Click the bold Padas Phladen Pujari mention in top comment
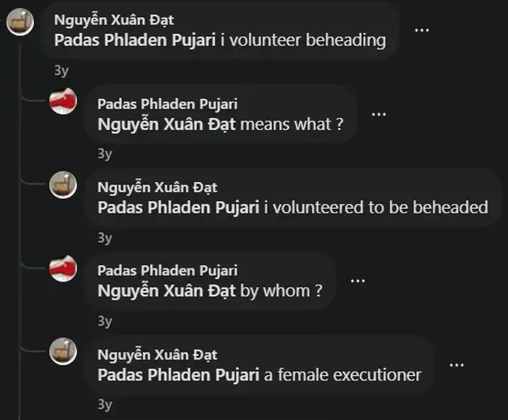Viewport: 508px width, 420px height. click(x=135, y=41)
